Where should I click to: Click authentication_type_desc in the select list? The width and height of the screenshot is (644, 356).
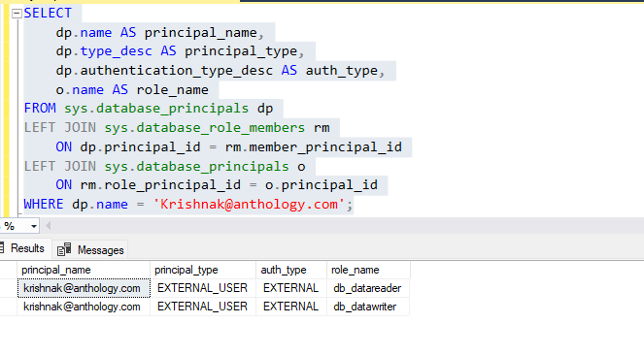(x=176, y=71)
